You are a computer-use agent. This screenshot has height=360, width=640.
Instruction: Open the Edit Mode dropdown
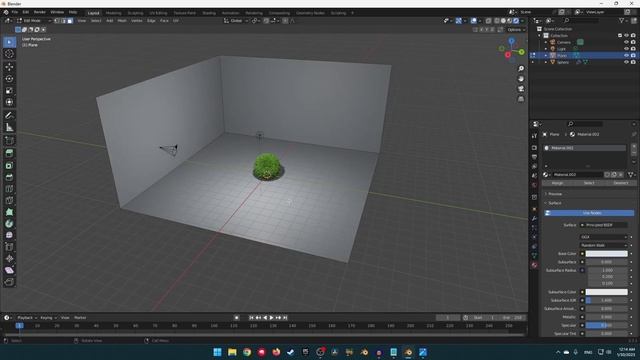click(34, 20)
